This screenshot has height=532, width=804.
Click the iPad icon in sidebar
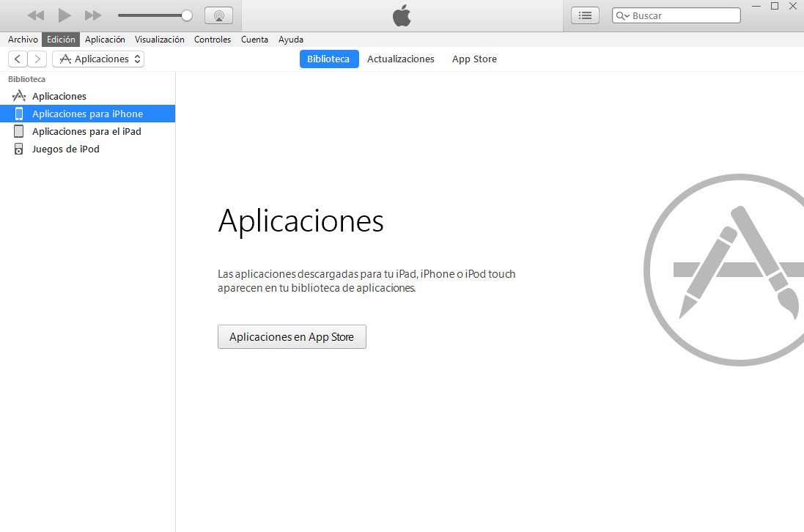point(18,131)
